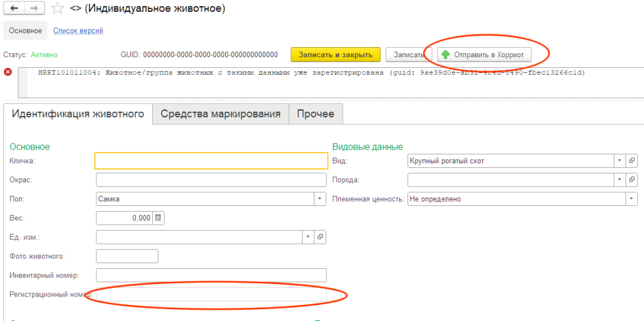
Task: Open the Список версий link
Action: point(78,30)
